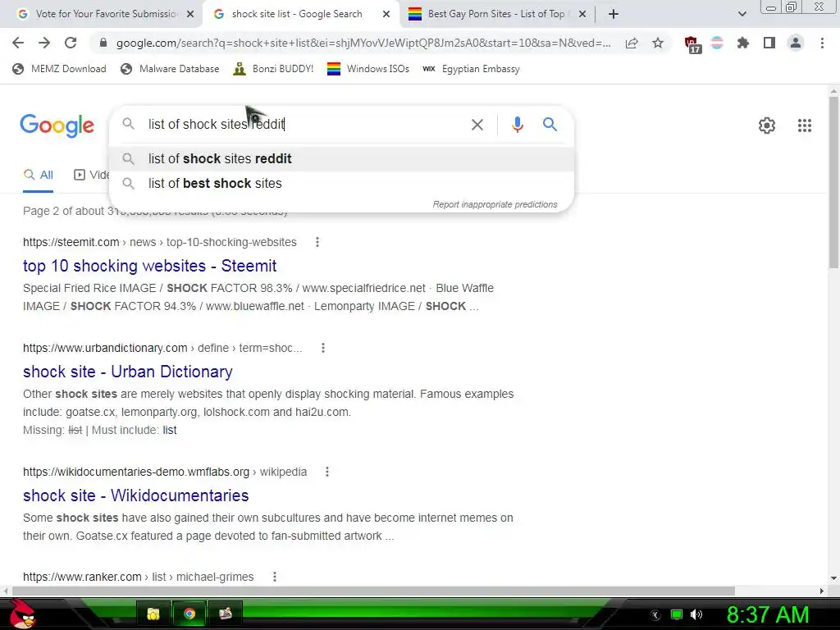This screenshot has height=630, width=840.
Task: Click the scroll down arrow
Action: coord(833,578)
